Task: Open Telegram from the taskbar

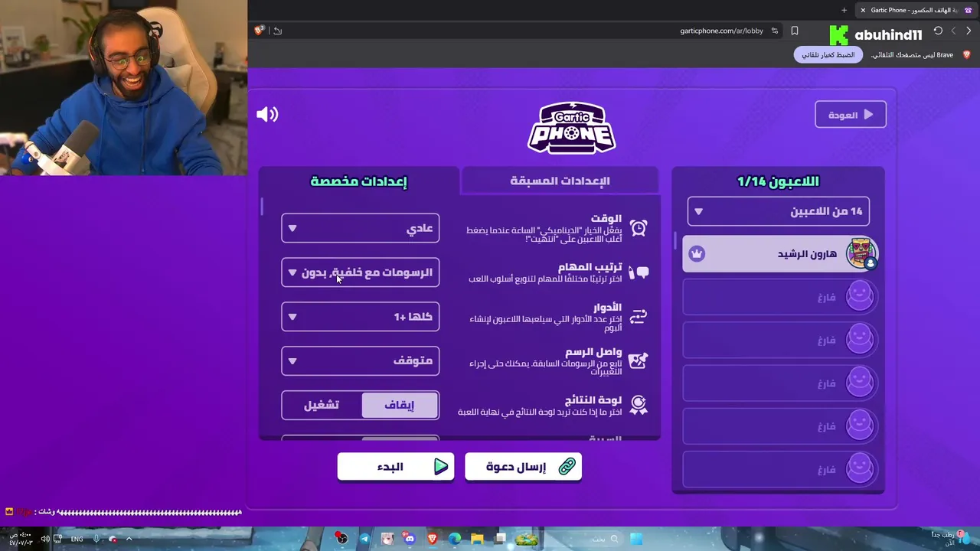Action: 364,539
